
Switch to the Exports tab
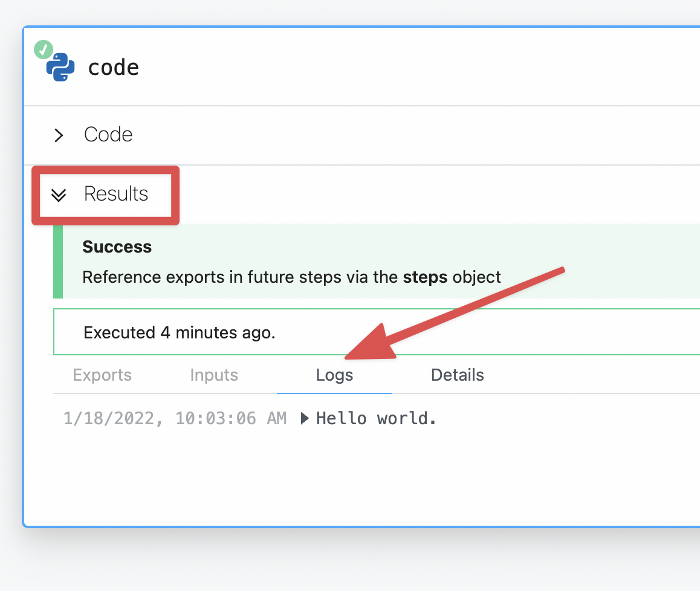tap(102, 375)
